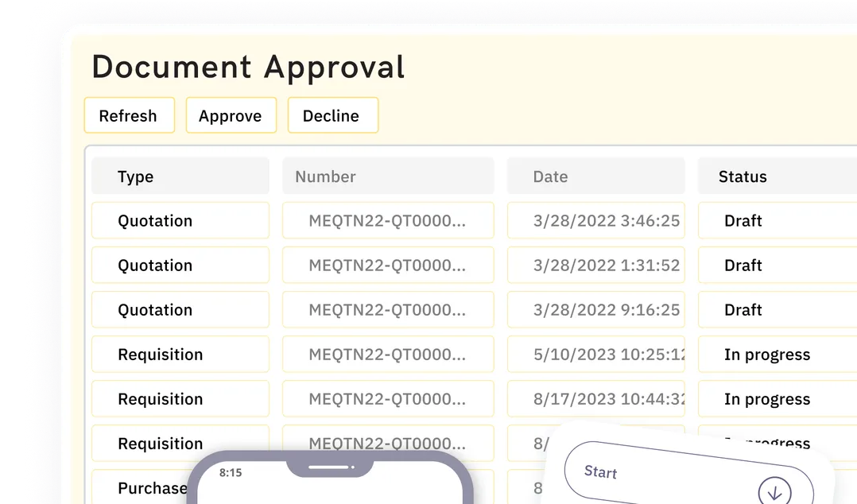Click Requisition cell in 5/10/2023 row
The height and width of the screenshot is (504, 857).
point(180,355)
